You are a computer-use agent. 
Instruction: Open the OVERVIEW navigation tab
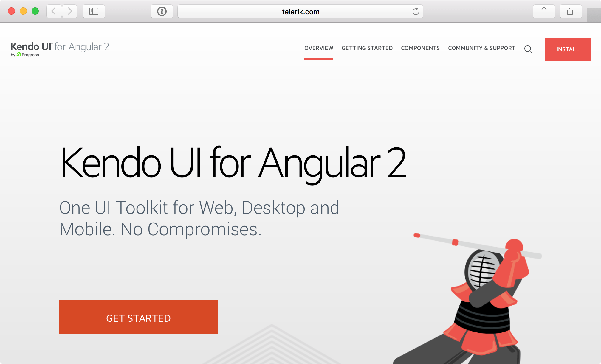click(318, 48)
